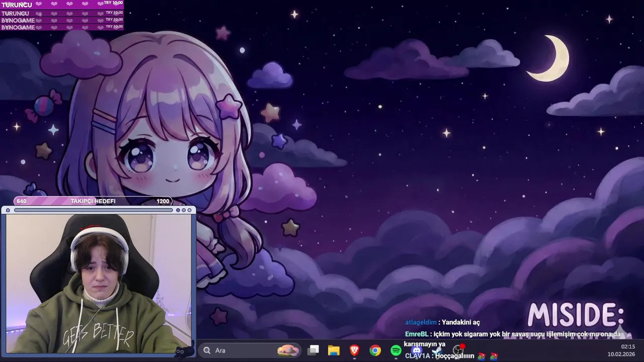644x362 pixels.
Task: Click the MISIDE: title text
Action: pos(576,315)
